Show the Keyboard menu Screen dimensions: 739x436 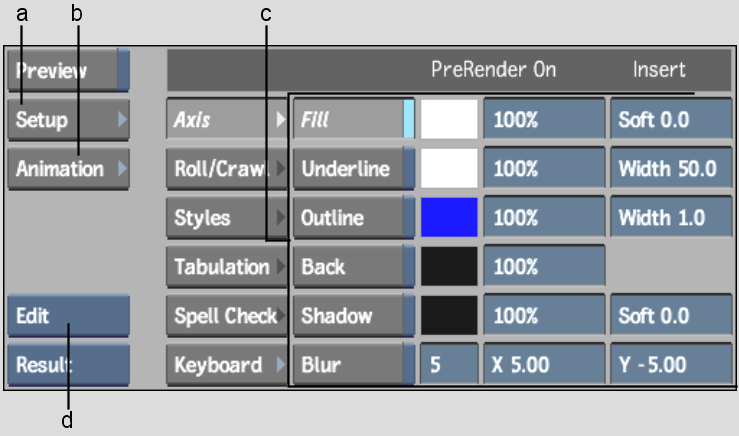pyautogui.click(x=227, y=364)
